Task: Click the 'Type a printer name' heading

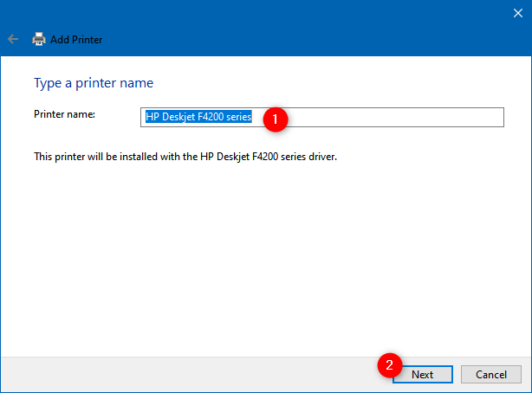Action: pyautogui.click(x=94, y=83)
